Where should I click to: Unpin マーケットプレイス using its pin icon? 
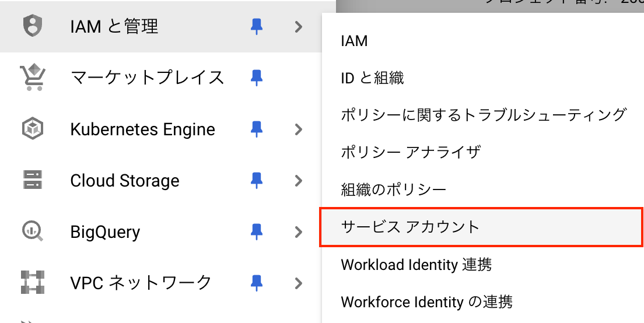pos(256,78)
